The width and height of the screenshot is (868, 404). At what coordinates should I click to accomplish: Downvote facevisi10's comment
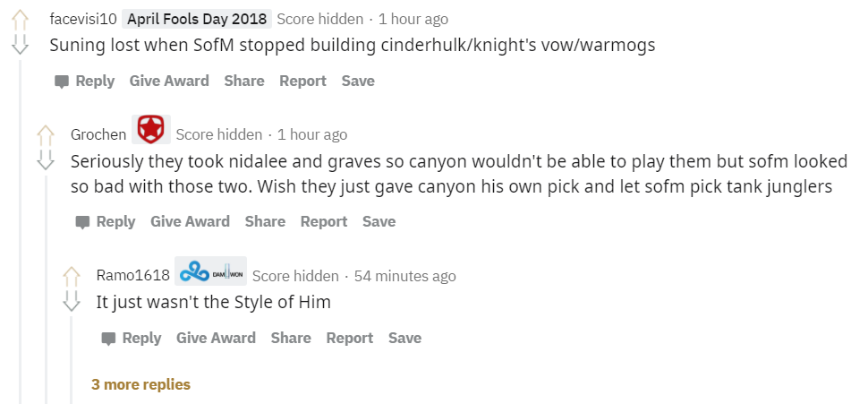(x=21, y=44)
